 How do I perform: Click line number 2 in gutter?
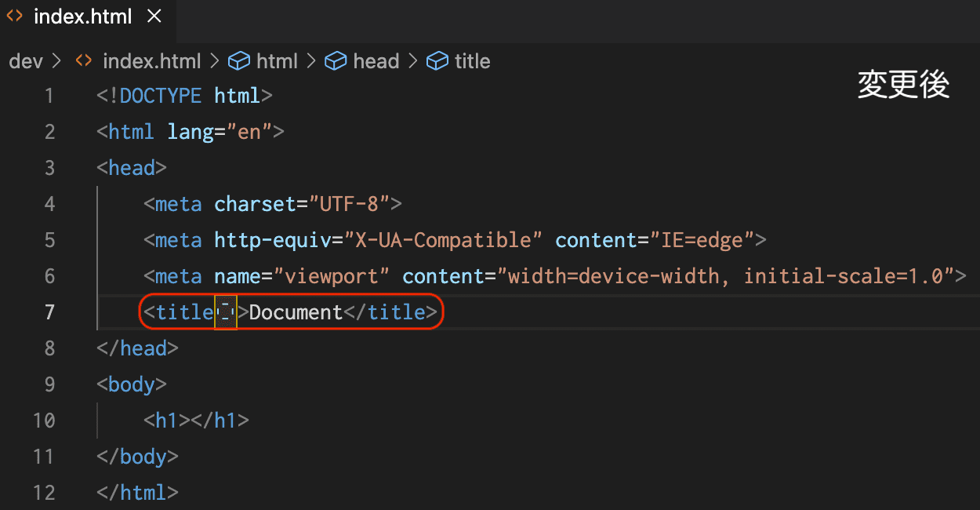49,132
